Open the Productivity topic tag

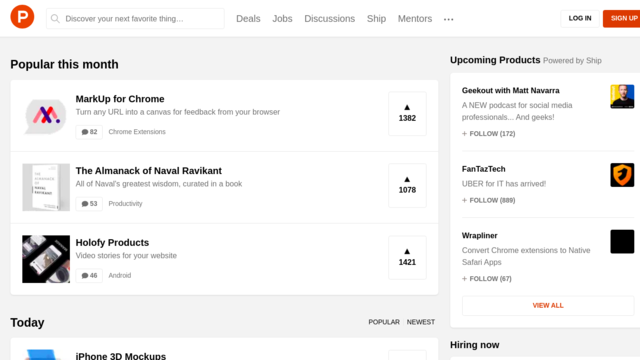(125, 204)
